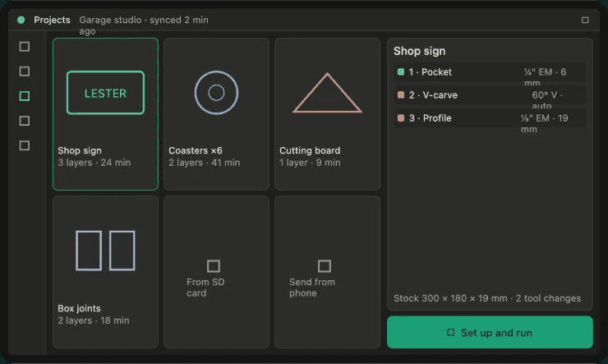Click the '60° V · auto' tool text
The height and width of the screenshot is (364, 608).
click(546, 100)
